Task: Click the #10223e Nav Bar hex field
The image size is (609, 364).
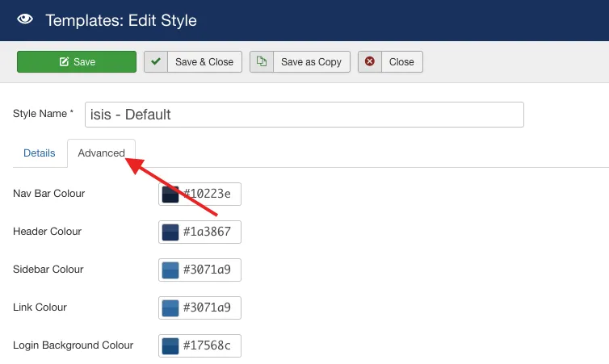Action: 209,194
